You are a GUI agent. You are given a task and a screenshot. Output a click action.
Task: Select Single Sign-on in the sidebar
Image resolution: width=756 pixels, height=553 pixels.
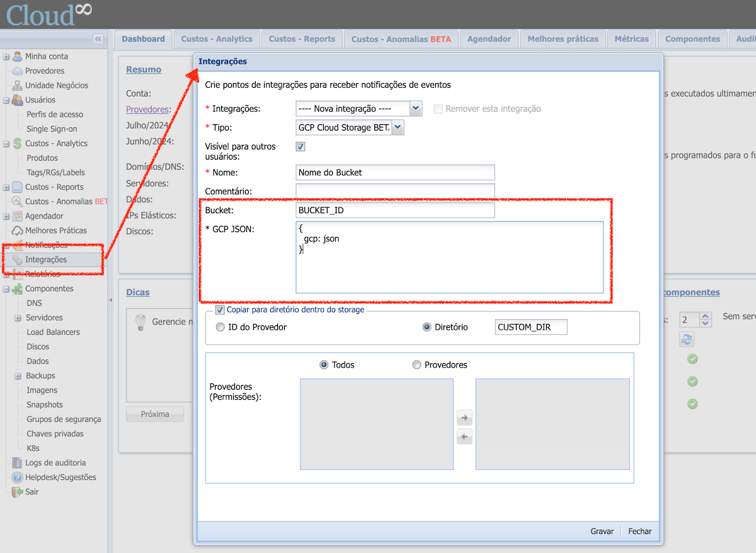coord(52,129)
